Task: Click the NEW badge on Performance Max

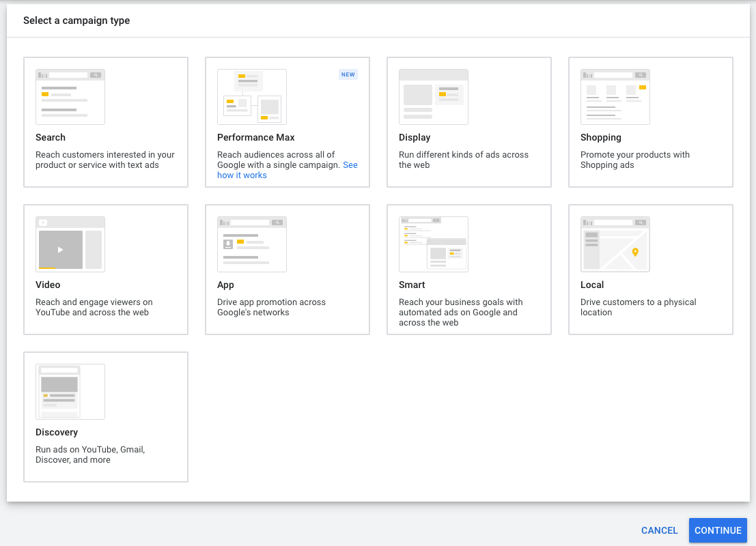Action: [348, 74]
